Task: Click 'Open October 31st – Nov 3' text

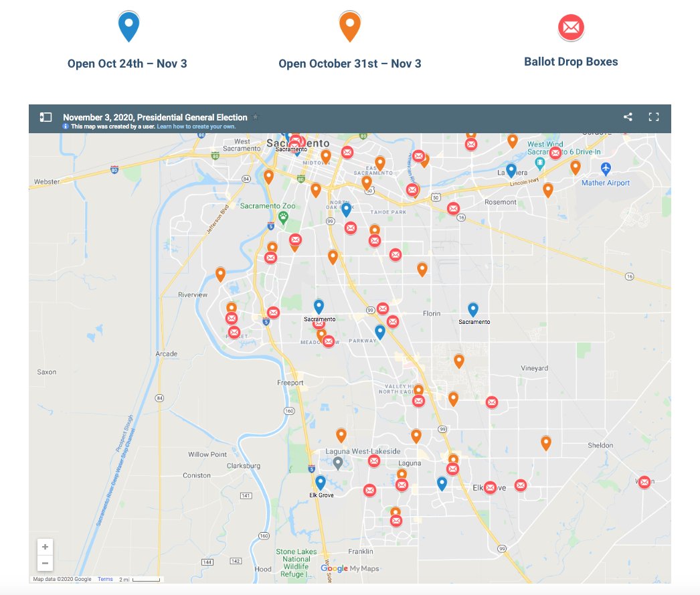Action: click(x=350, y=64)
